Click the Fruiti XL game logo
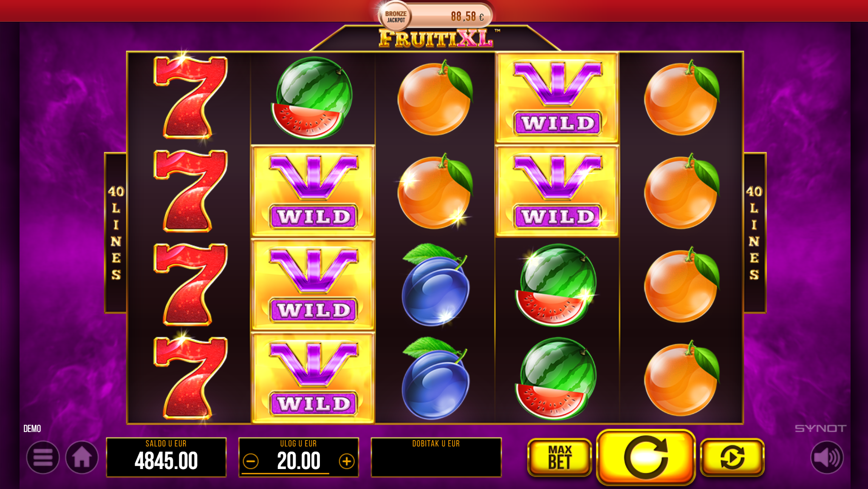Screen dimensions: 868x489 (436, 39)
